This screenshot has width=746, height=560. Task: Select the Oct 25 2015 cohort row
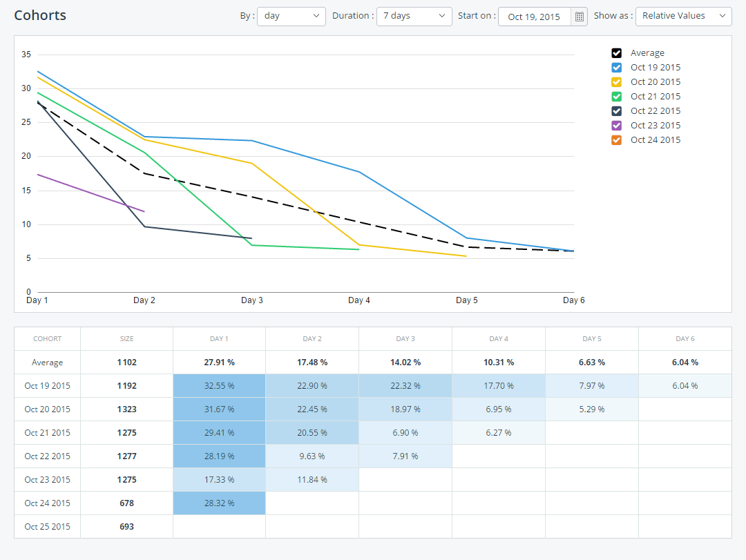click(47, 526)
